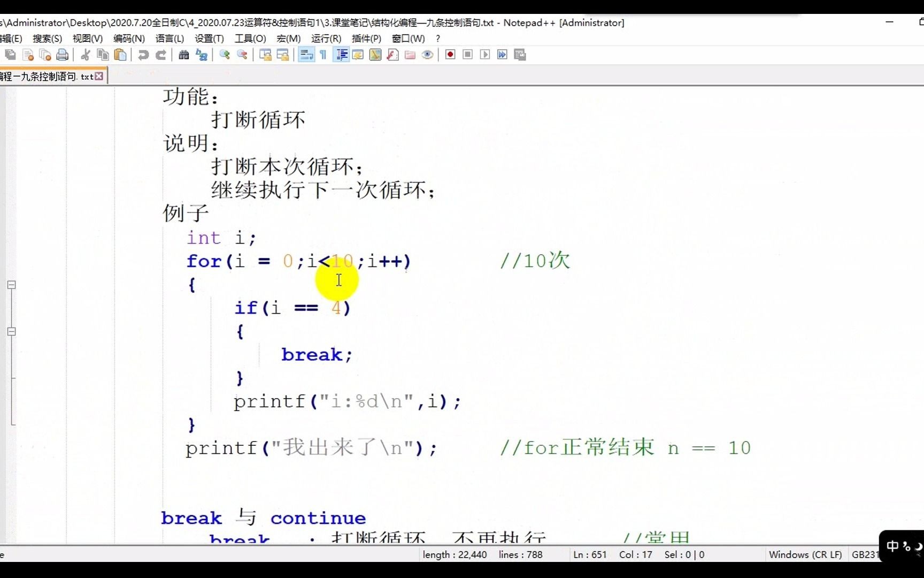The width and height of the screenshot is (924, 578).
Task: Click the Paste clipboard icon
Action: tap(120, 55)
